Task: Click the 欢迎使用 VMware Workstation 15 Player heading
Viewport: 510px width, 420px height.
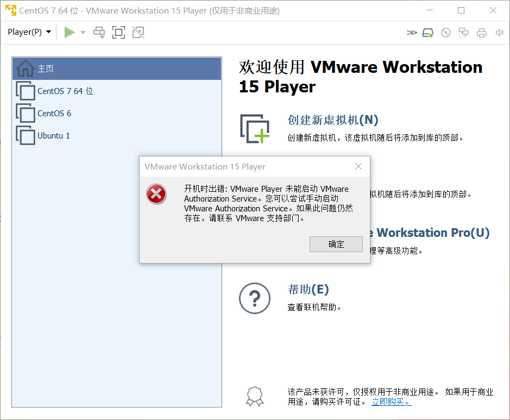Action: pyautogui.click(x=361, y=77)
